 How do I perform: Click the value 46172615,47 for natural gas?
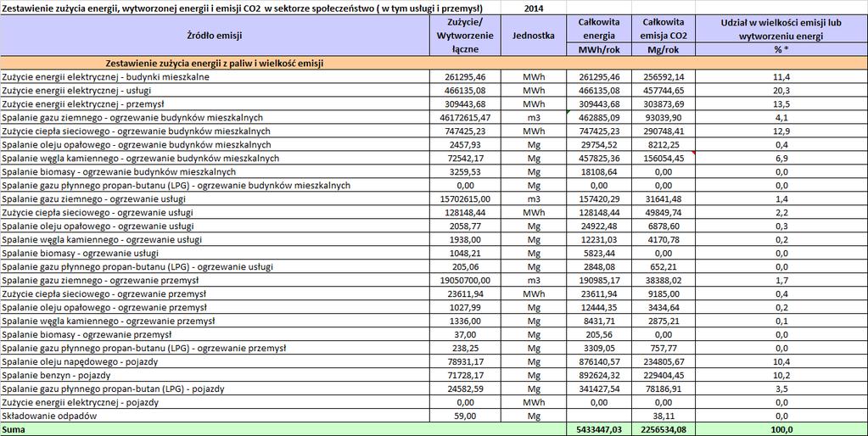(466, 117)
